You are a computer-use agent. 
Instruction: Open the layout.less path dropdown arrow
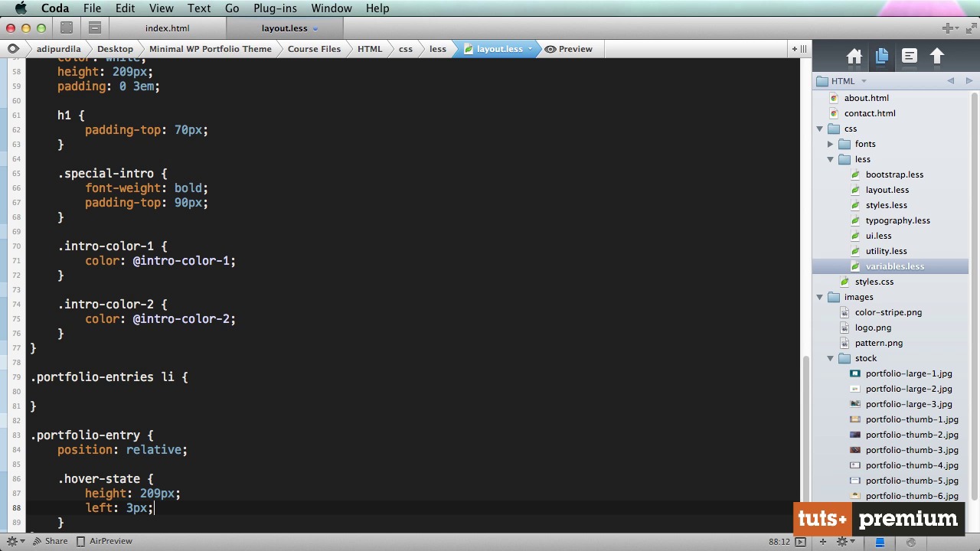(529, 49)
